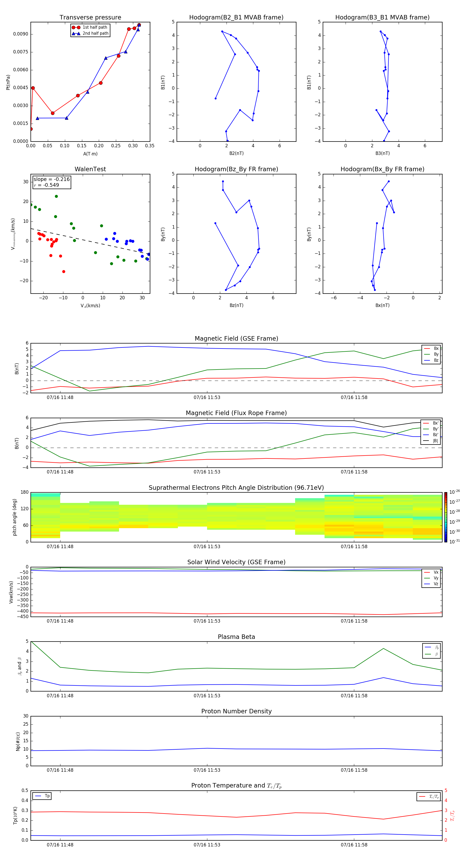Viewport: 473px width, 868px height.
Task: Click 'Np(#/cc)' y-axis label
Action: pos(18,741)
